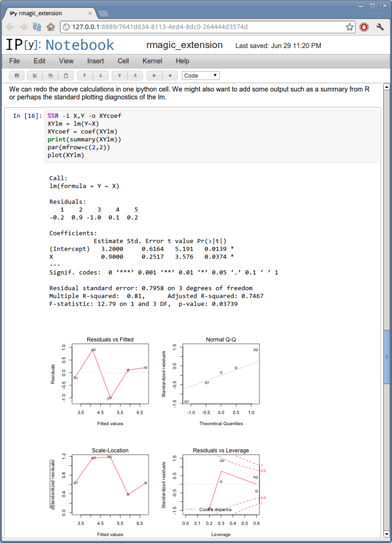Open the Kernel menu
Viewport: 392px width, 543px height.
click(152, 61)
